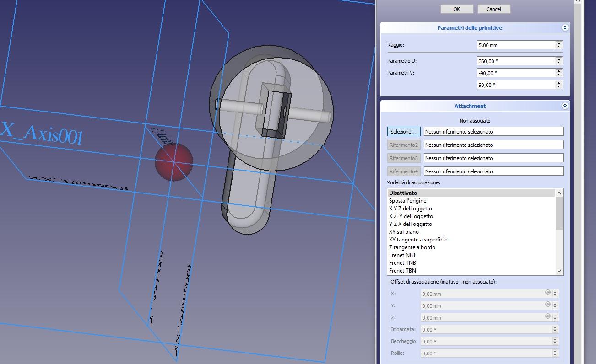596x364 pixels.
Task: Click the Parametro U spinner arrows
Action: click(x=558, y=61)
